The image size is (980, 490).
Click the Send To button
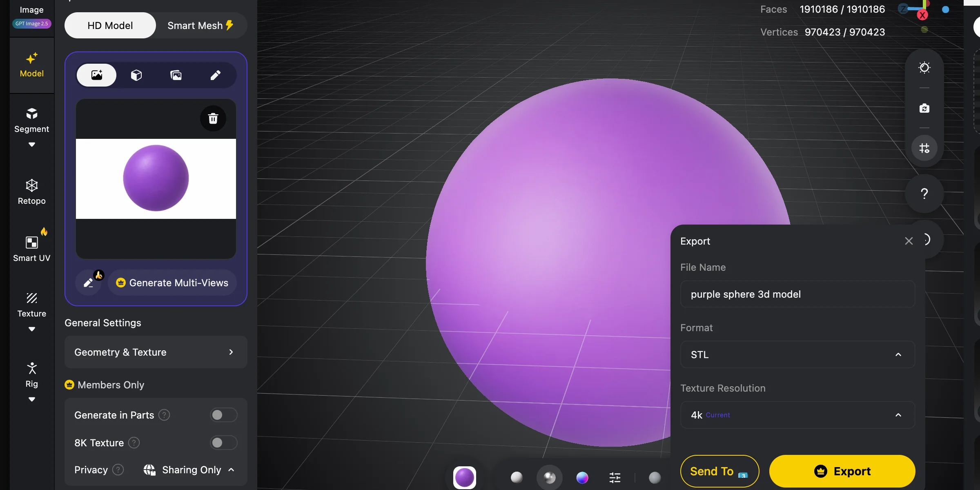click(719, 471)
